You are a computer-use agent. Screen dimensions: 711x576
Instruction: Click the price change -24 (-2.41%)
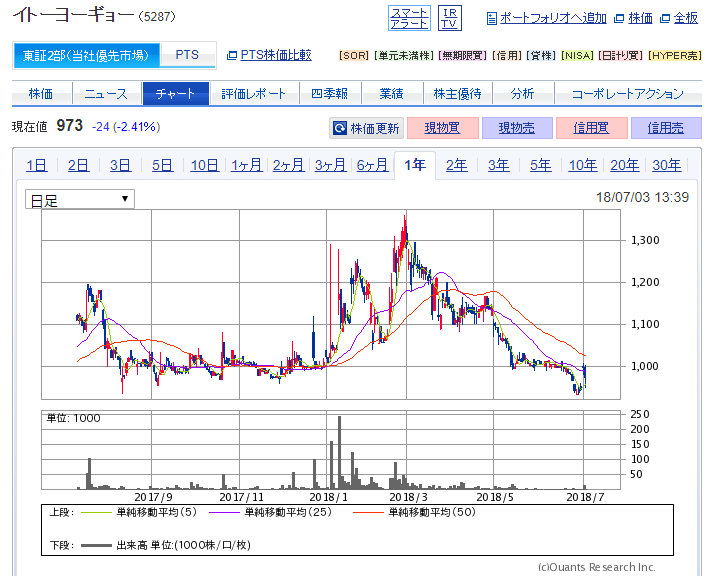[x=126, y=127]
